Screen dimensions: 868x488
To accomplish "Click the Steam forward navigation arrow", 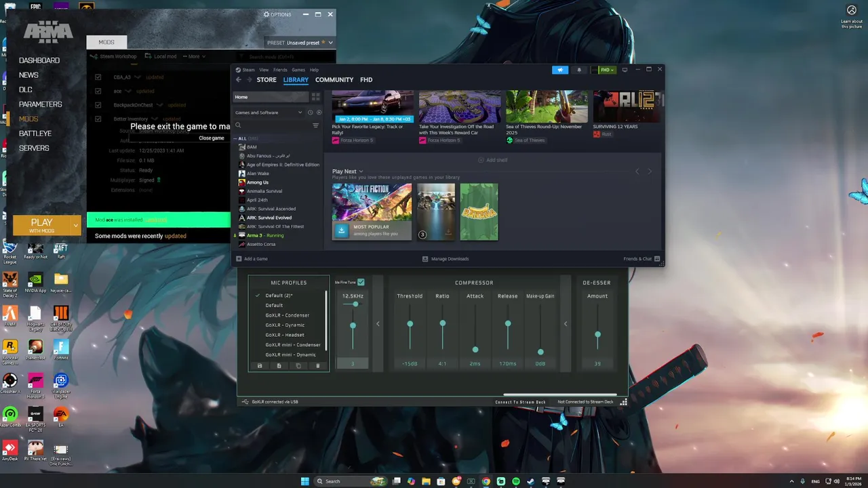I will (249, 80).
